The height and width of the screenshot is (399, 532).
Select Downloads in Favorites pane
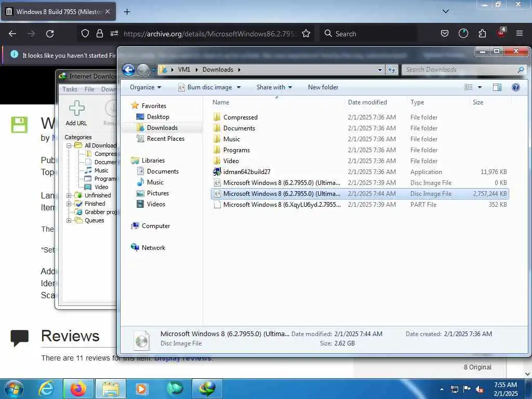162,128
